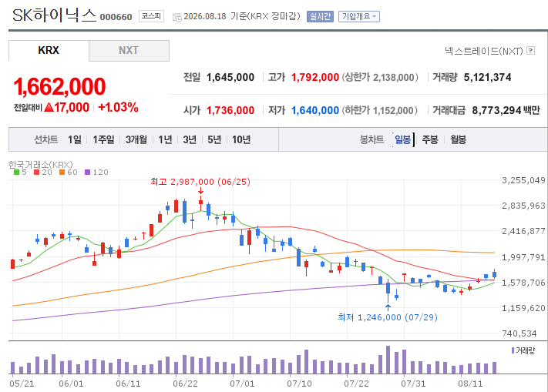Switch to the NXT tab
Screen dimensions: 548x392
(129, 50)
